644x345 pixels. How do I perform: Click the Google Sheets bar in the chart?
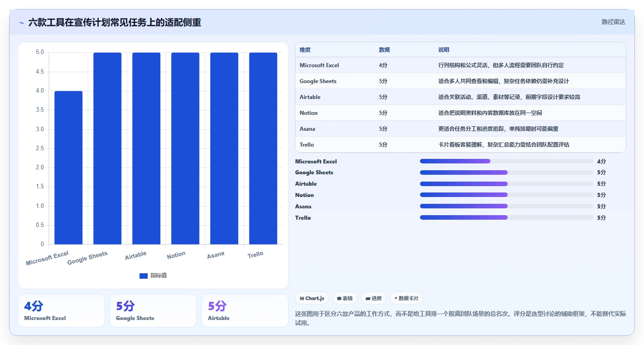pos(107,148)
